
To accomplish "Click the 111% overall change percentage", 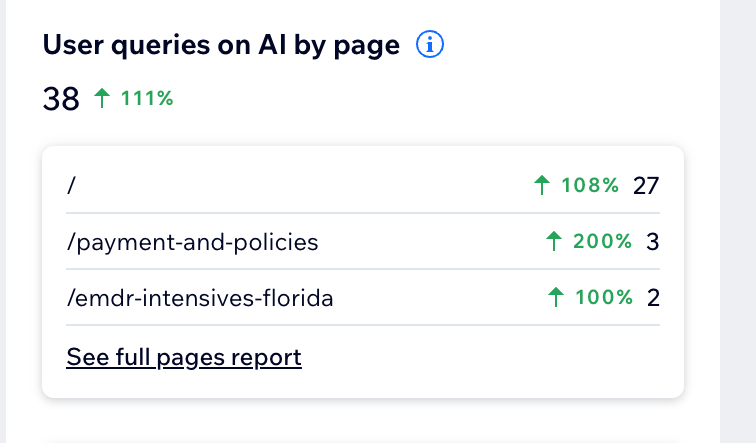I will (x=147, y=98).
